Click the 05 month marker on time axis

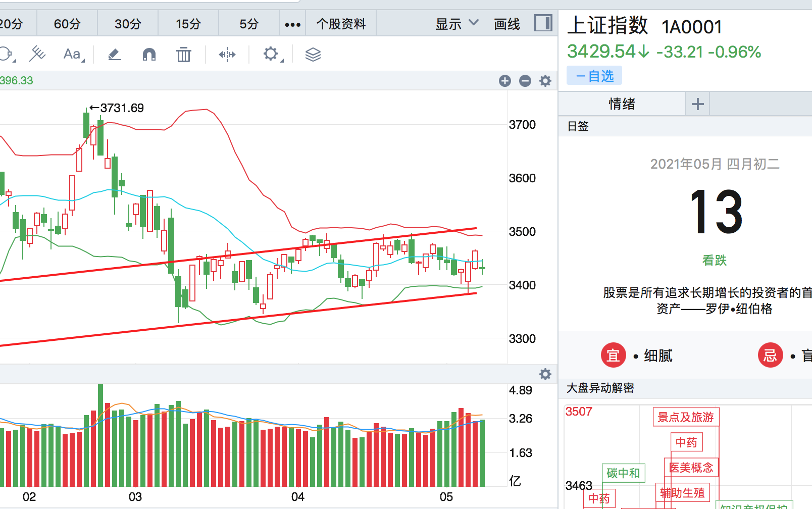click(446, 497)
